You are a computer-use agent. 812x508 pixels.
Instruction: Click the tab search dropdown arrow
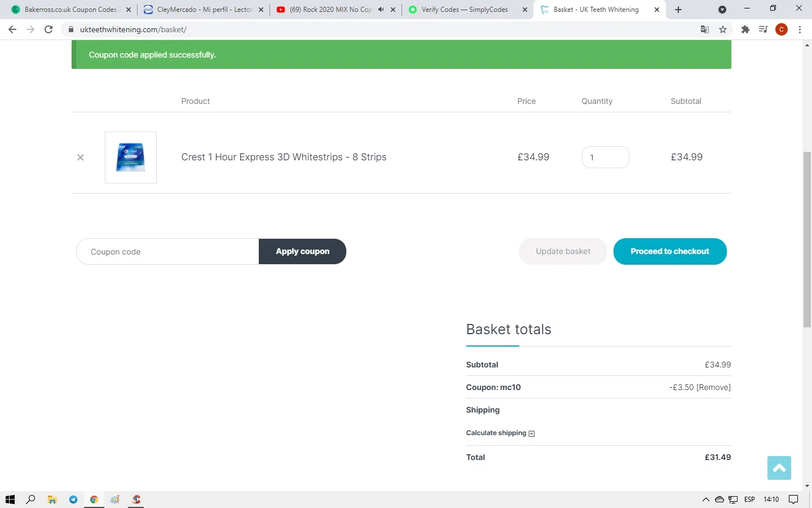[722, 10]
